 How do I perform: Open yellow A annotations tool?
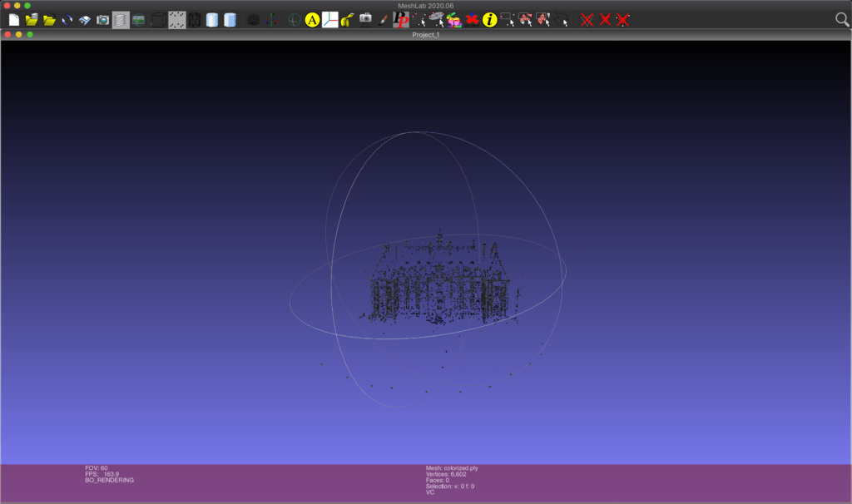tap(312, 20)
